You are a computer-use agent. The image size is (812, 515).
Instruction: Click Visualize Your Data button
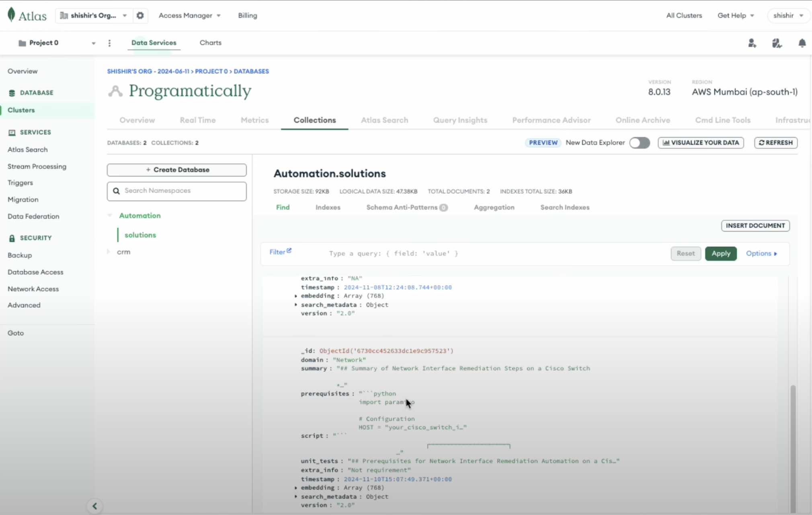tap(701, 143)
